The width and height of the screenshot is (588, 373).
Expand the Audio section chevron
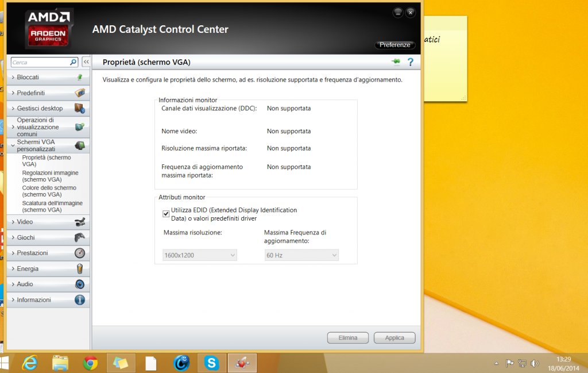13,284
